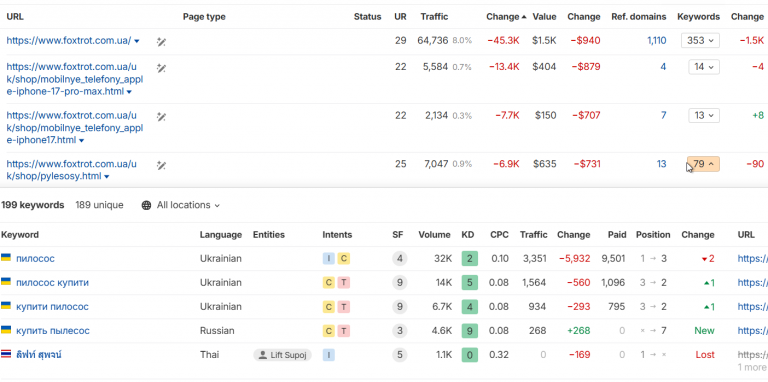Click the 1,110 referring domains link
Screen dimensions: 768x382
tap(656, 41)
